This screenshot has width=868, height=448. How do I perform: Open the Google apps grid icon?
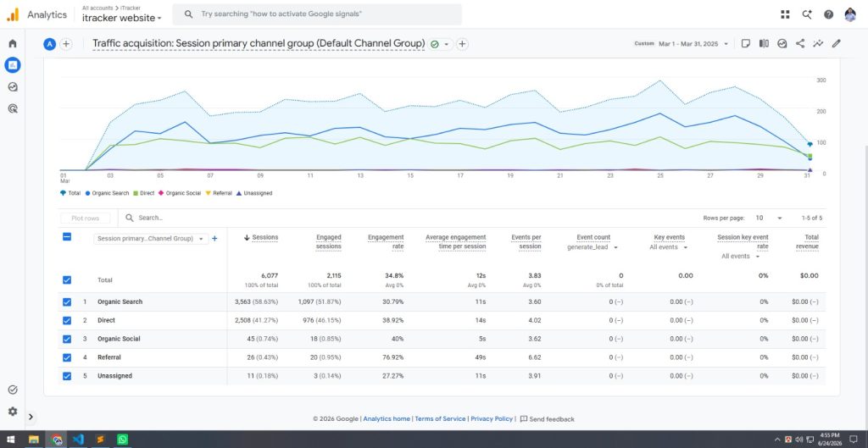[785, 15]
